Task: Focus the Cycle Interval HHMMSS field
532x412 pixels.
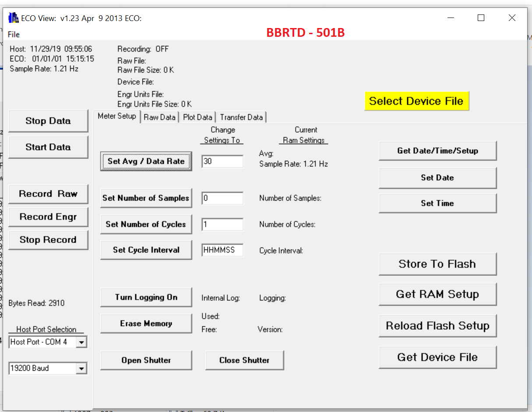Action: click(222, 250)
